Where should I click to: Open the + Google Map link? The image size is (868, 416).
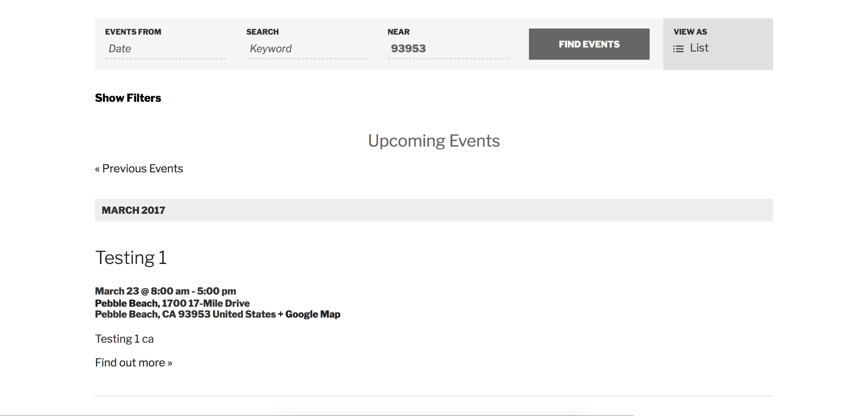pos(309,314)
